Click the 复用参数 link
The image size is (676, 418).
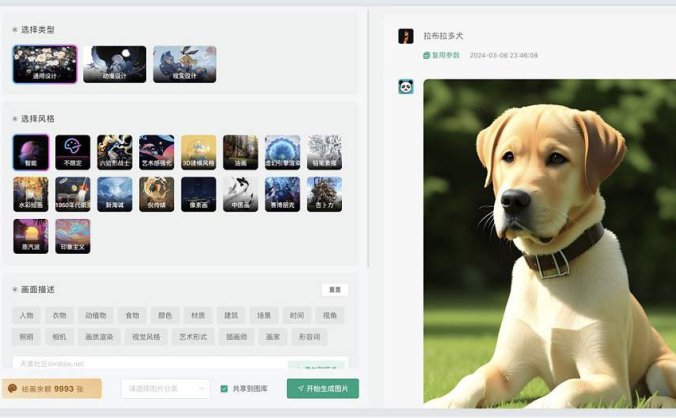(x=441, y=55)
